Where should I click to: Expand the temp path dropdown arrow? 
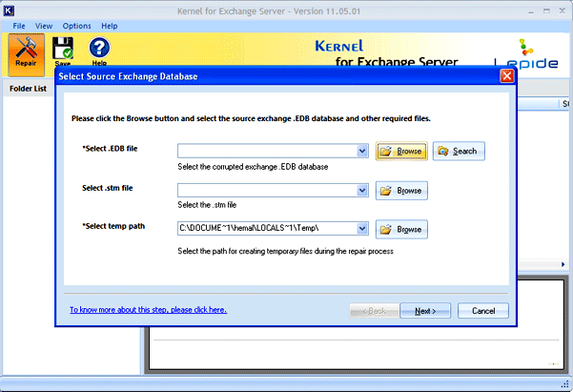(362, 228)
